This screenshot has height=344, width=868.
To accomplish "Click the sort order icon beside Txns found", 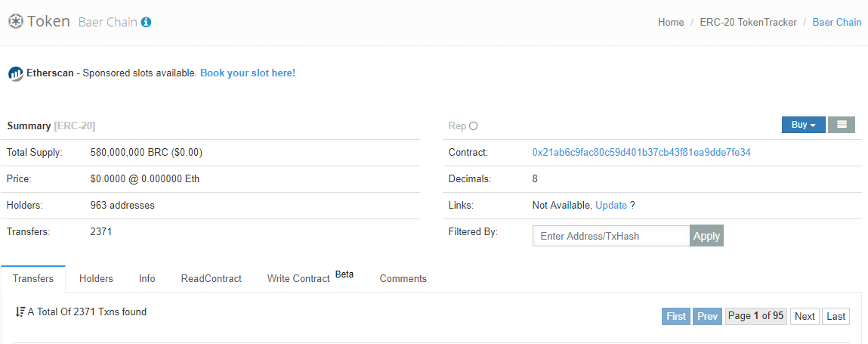I will click(20, 312).
